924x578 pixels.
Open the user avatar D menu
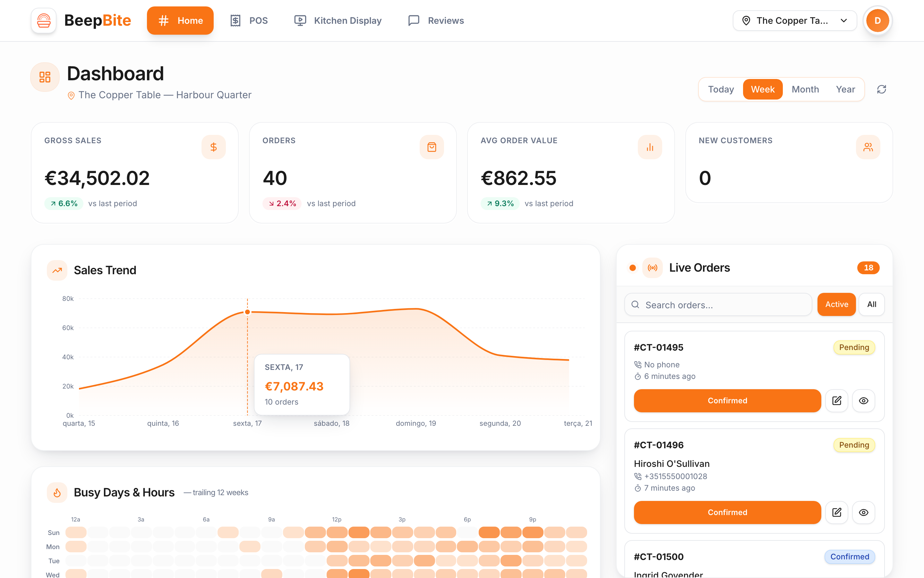(877, 21)
